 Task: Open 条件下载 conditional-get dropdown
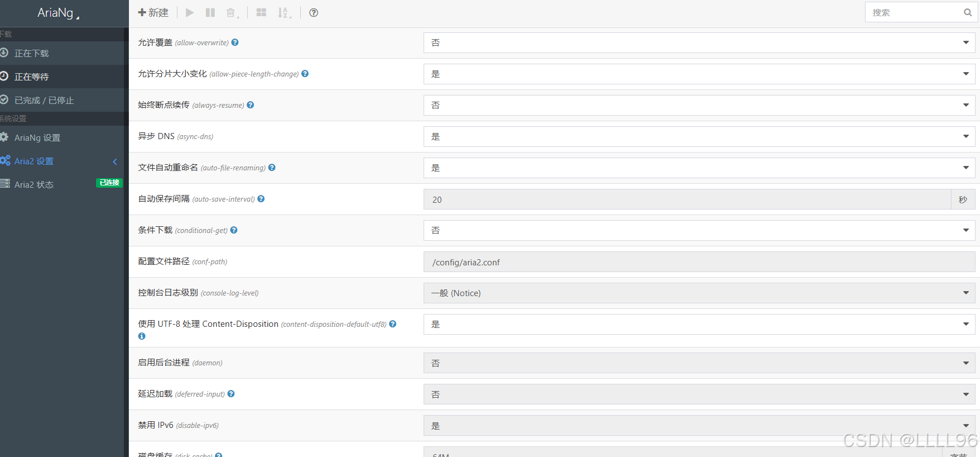pyautogui.click(x=699, y=231)
